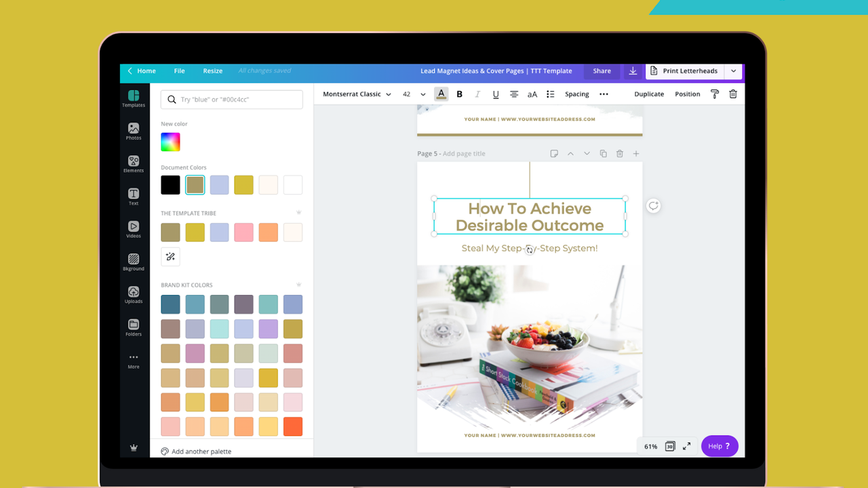The width and height of the screenshot is (868, 488).
Task: Open the Elements sidebar panel
Action: click(x=134, y=164)
